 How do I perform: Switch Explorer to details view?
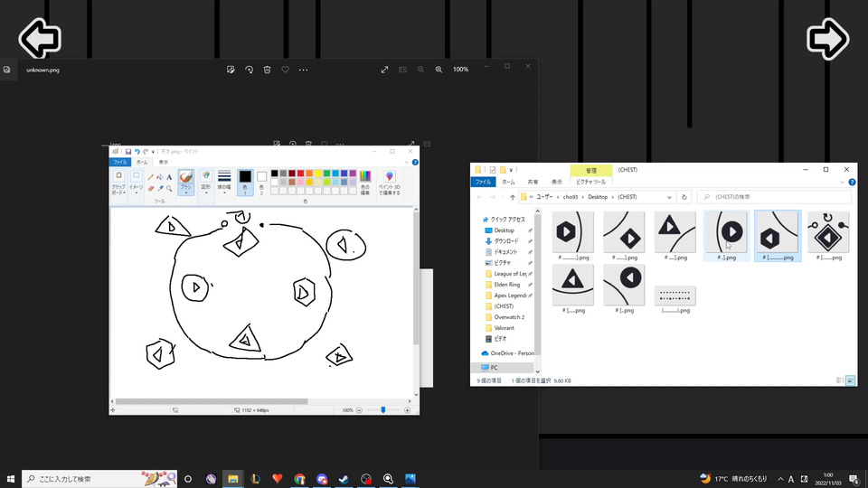[840, 380]
